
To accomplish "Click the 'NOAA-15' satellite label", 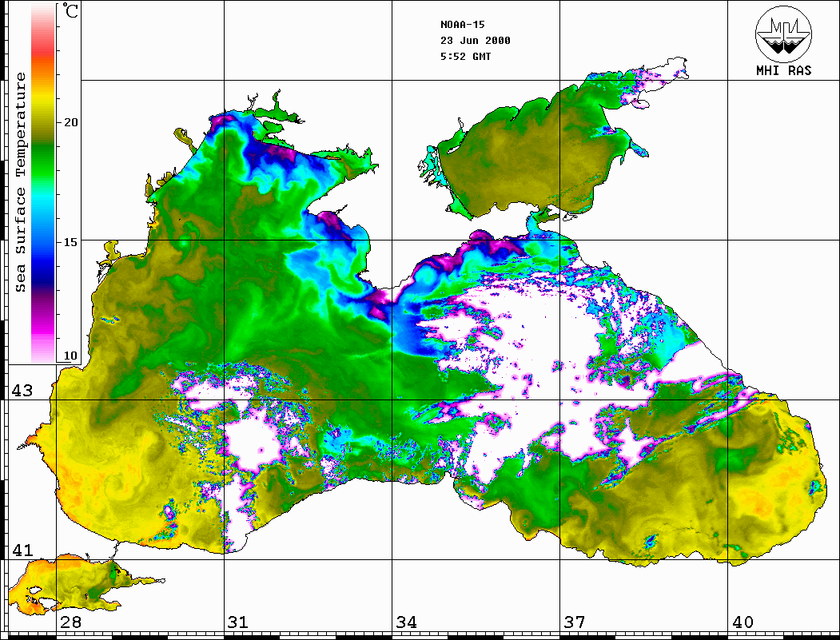I will [462, 25].
